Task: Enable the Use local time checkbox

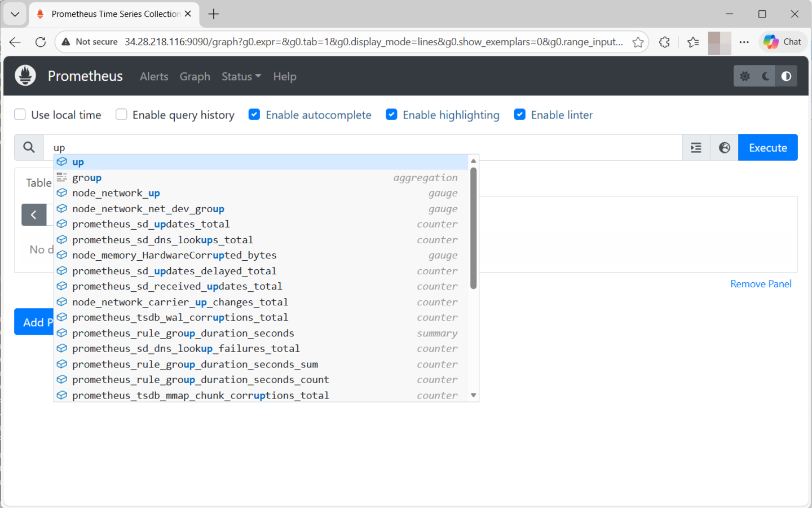Action: click(x=20, y=114)
